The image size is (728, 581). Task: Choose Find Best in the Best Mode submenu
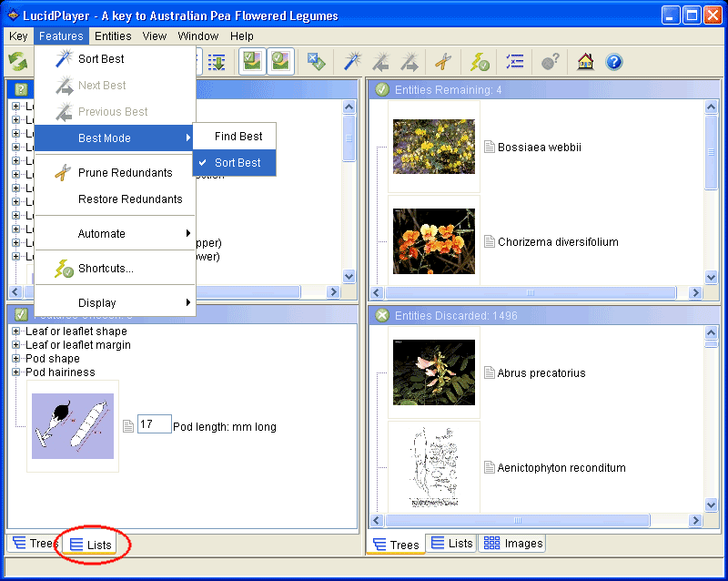click(x=238, y=137)
